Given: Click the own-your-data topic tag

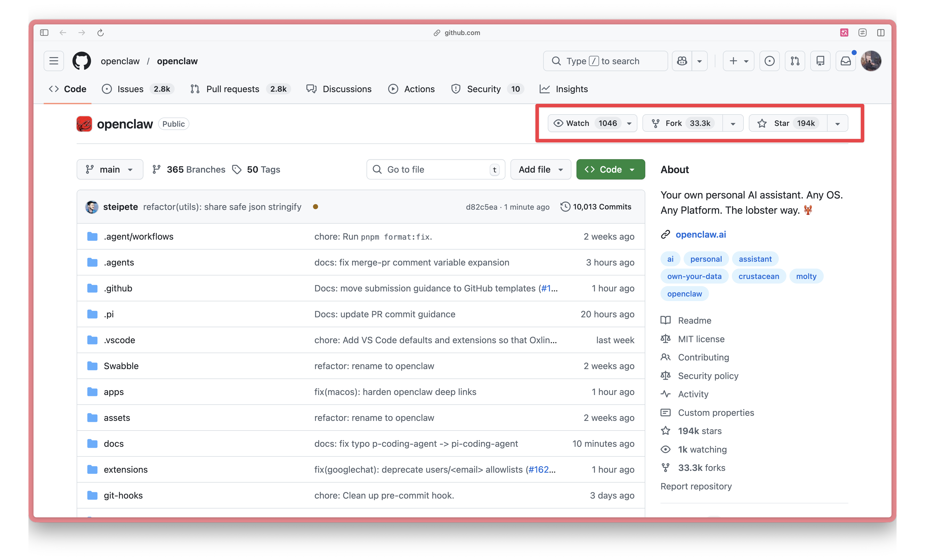Looking at the screenshot, I should tap(694, 276).
